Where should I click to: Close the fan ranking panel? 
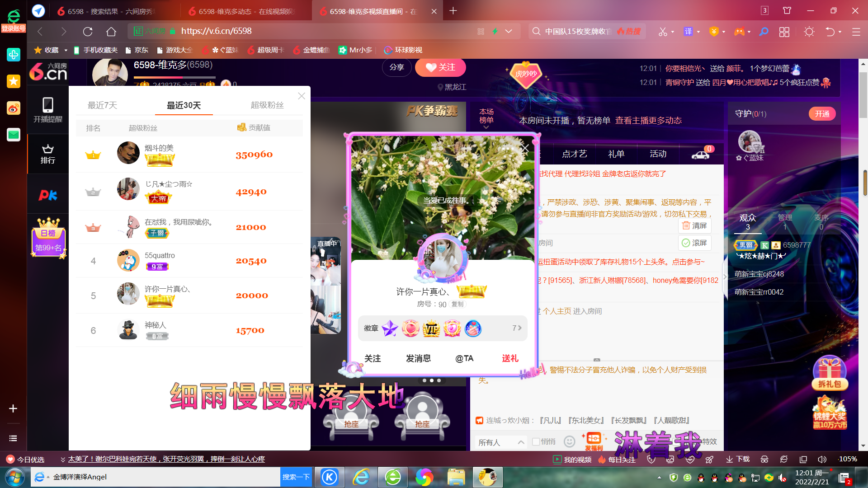pyautogui.click(x=302, y=96)
